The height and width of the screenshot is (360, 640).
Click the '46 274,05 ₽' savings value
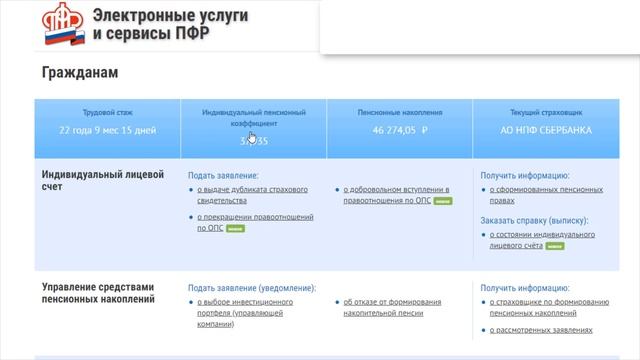[x=400, y=130]
